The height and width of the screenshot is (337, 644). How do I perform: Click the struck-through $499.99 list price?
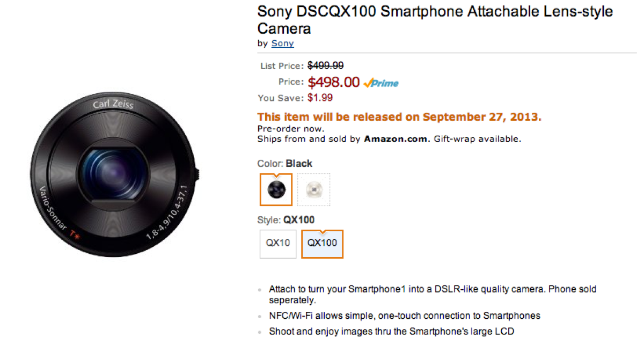pyautogui.click(x=325, y=65)
